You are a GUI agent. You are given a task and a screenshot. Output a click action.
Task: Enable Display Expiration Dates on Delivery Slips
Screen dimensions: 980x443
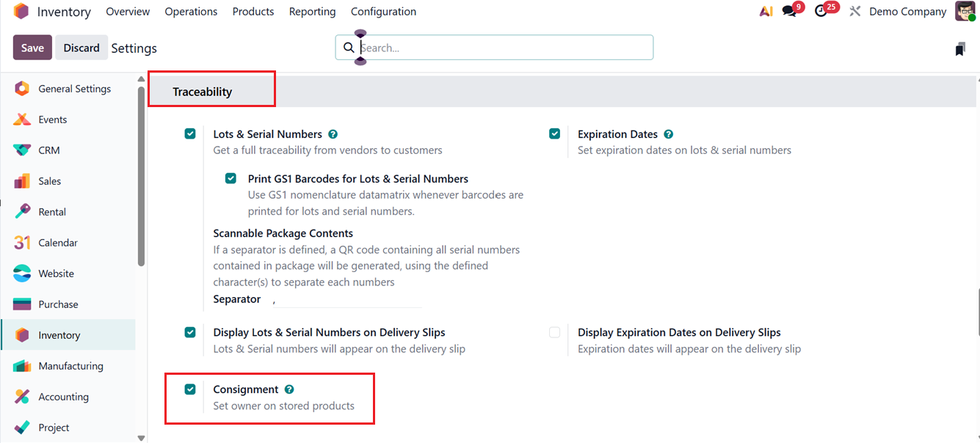554,332
